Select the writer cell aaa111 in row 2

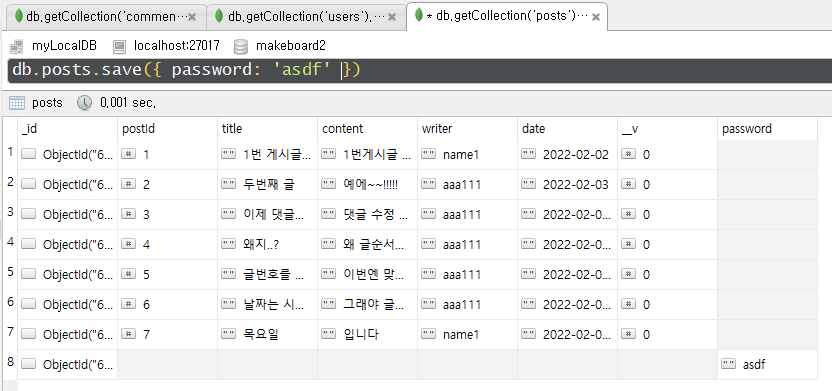click(467, 185)
